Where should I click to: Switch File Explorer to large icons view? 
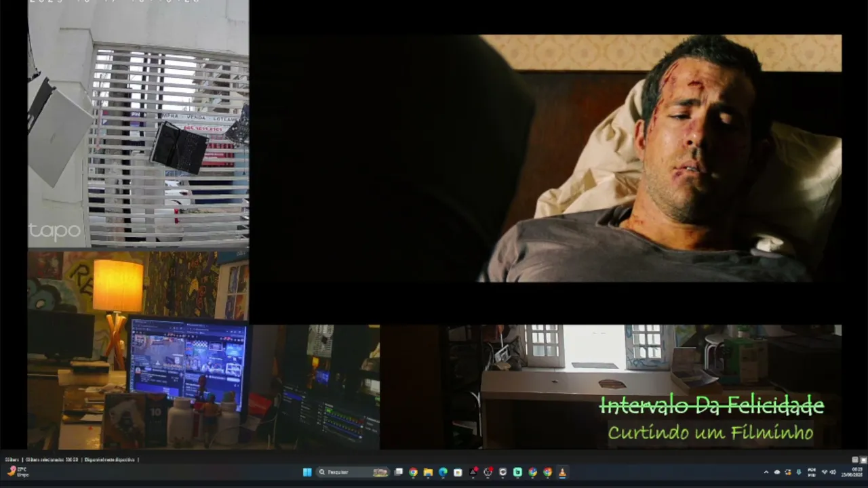pyautogui.click(x=863, y=460)
